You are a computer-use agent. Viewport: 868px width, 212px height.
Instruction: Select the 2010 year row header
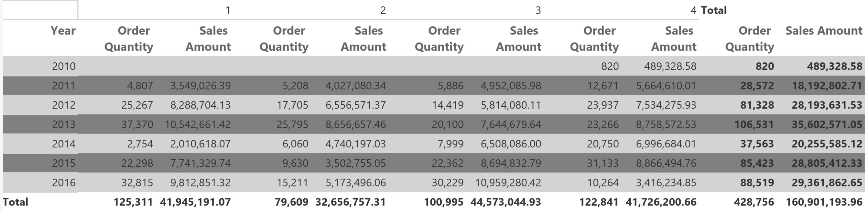pyautogui.click(x=63, y=66)
